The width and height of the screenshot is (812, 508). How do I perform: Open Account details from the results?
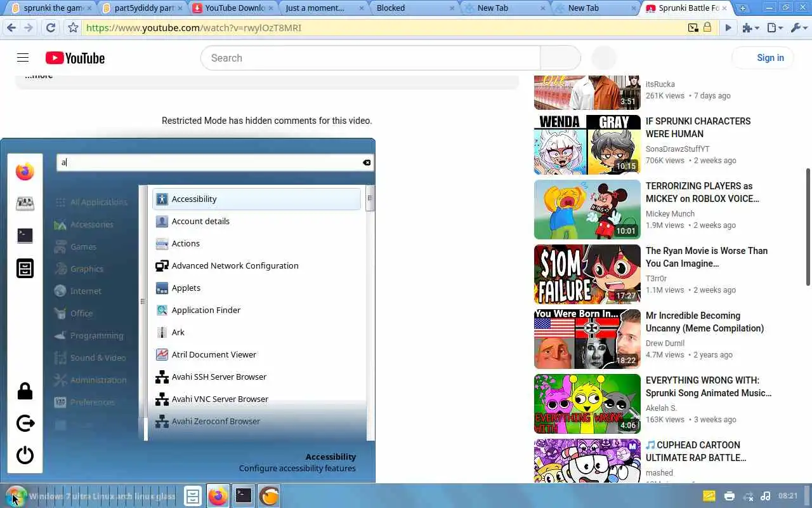tap(256, 221)
